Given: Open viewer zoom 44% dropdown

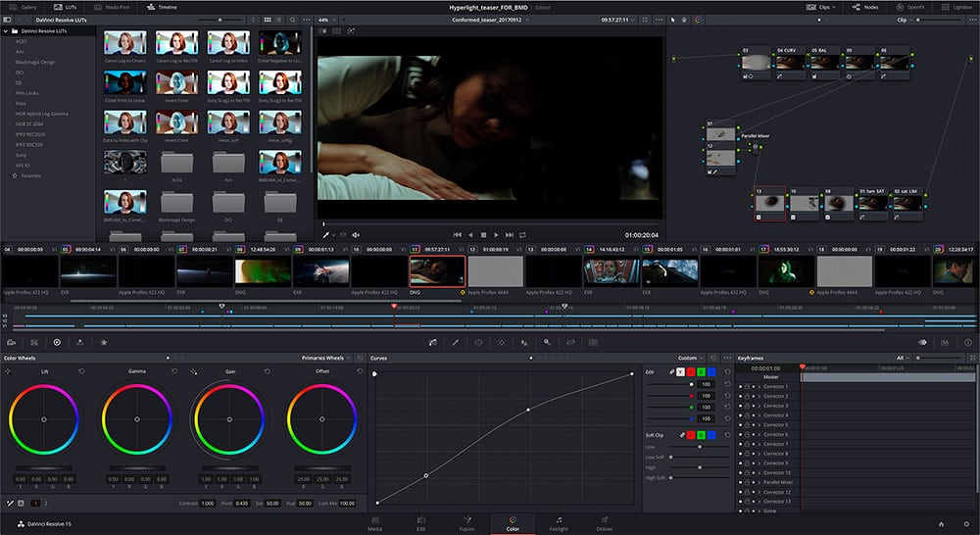Looking at the screenshot, I should [327, 20].
